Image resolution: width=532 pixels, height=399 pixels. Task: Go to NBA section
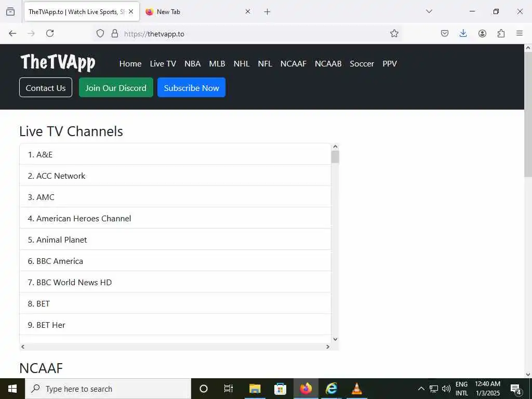[x=192, y=63]
